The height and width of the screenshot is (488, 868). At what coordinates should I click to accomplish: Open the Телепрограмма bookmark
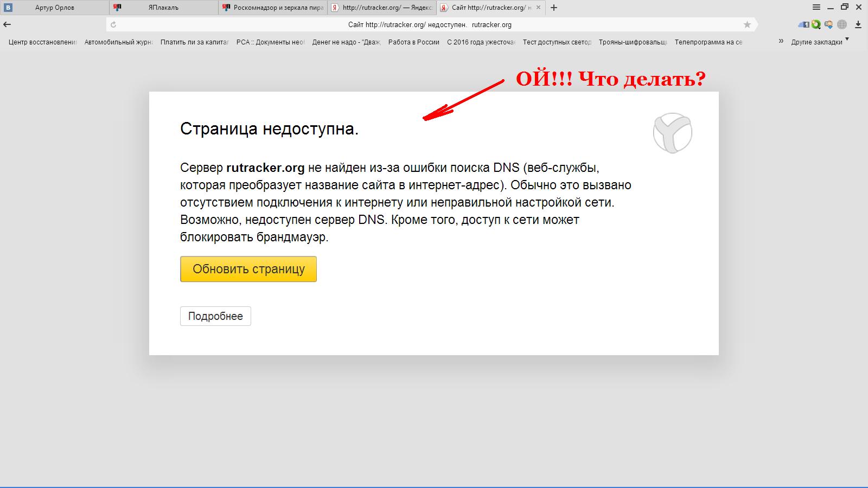tap(708, 42)
